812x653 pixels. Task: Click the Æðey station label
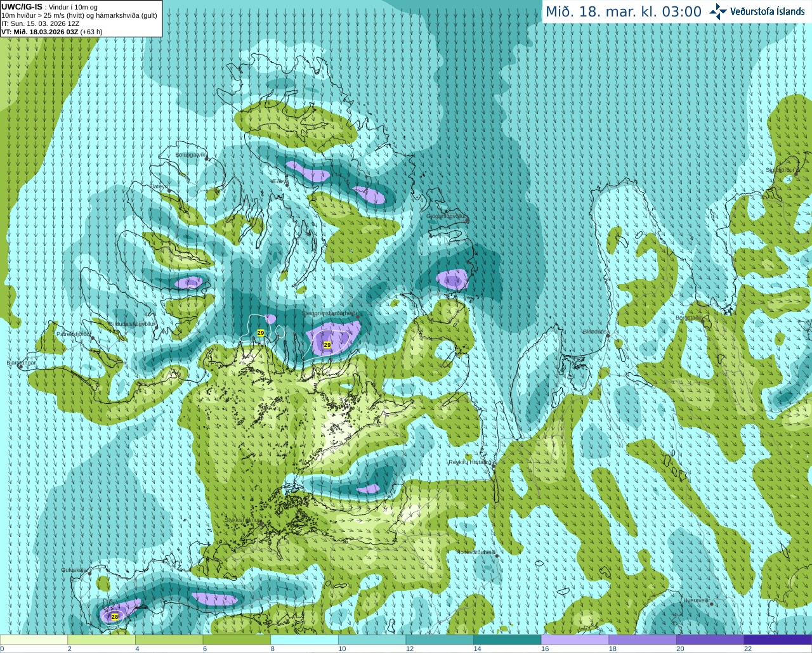point(279,181)
